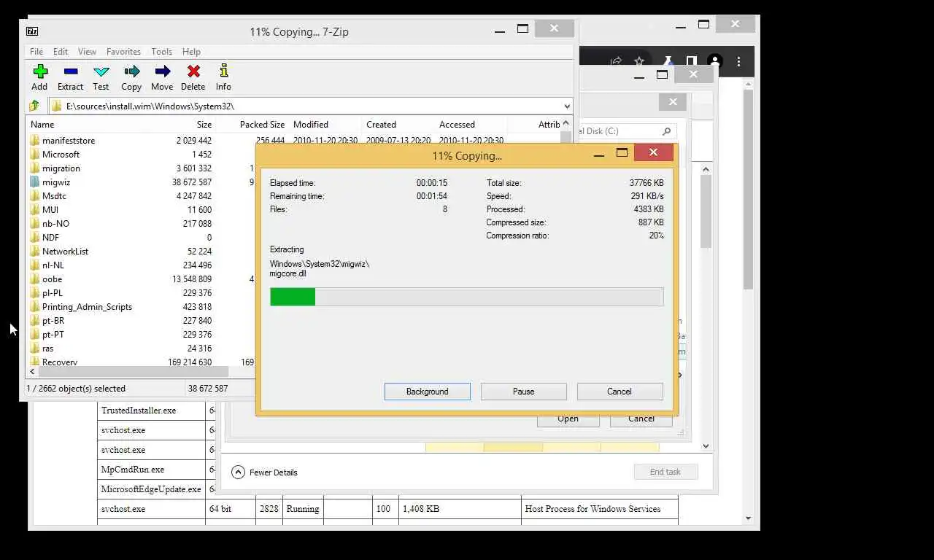Select the MUI folder icon
Viewport: 934px width, 560px height.
(35, 209)
